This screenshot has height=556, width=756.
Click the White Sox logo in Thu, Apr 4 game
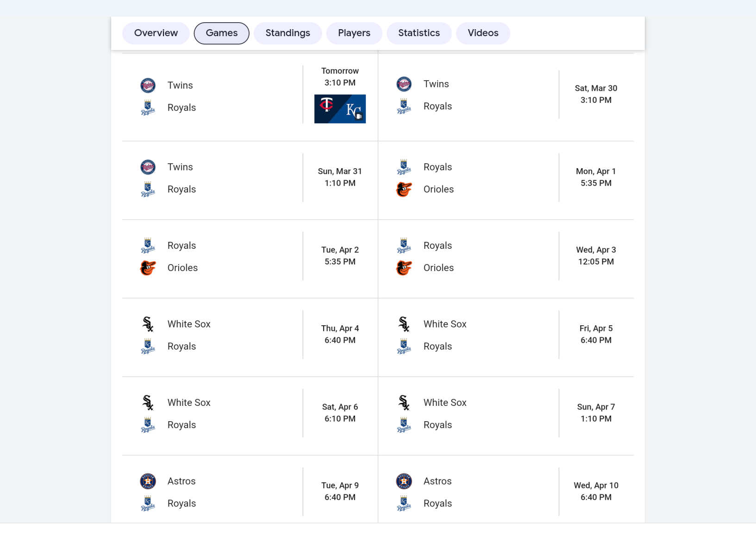pos(148,324)
